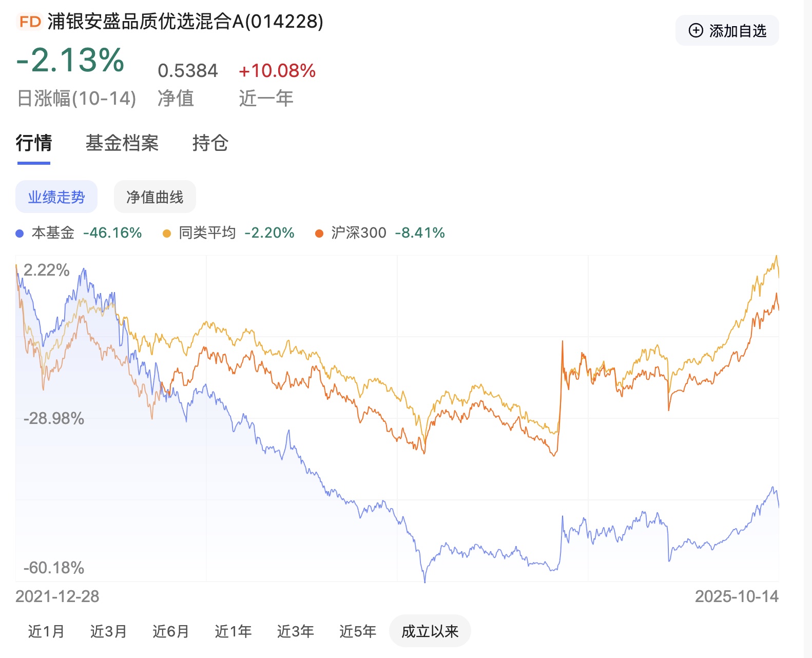Open the 基金档案 tab
This screenshot has width=812, height=658.
122,143
